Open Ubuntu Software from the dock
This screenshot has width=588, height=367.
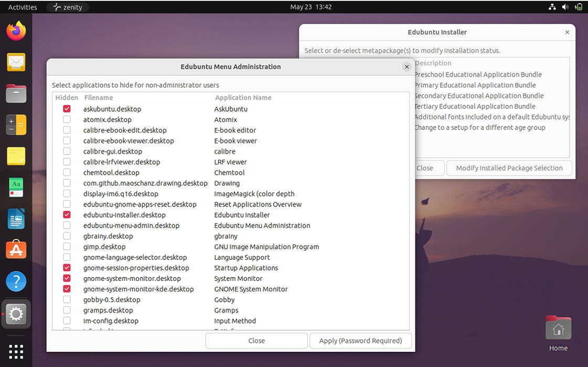[x=16, y=250]
